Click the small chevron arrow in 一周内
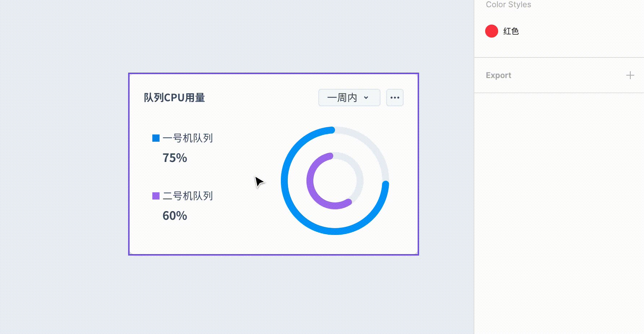The width and height of the screenshot is (644, 334). (366, 98)
